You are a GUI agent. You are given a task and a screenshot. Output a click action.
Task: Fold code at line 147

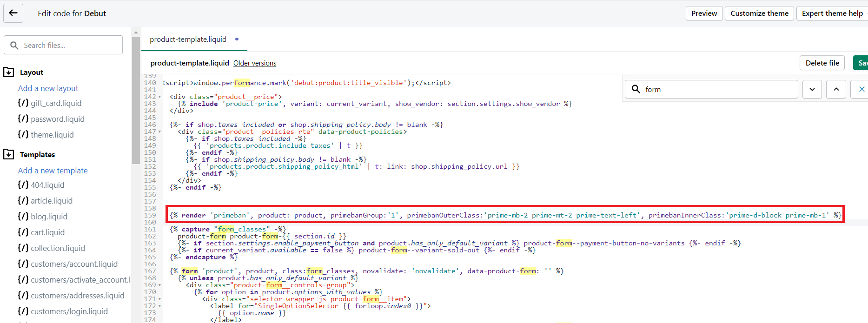(159, 132)
